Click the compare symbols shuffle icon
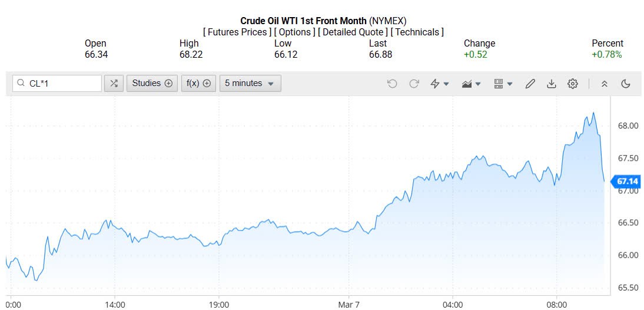 tap(114, 84)
